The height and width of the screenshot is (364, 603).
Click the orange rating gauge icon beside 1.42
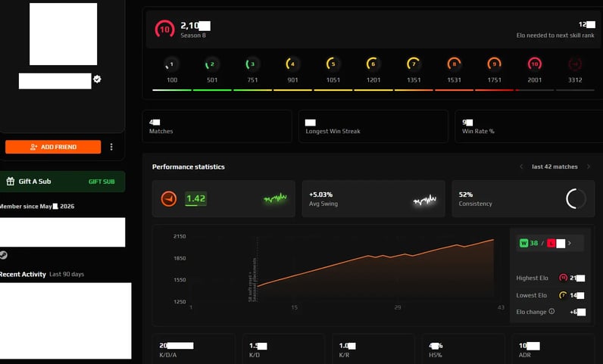tap(168, 199)
